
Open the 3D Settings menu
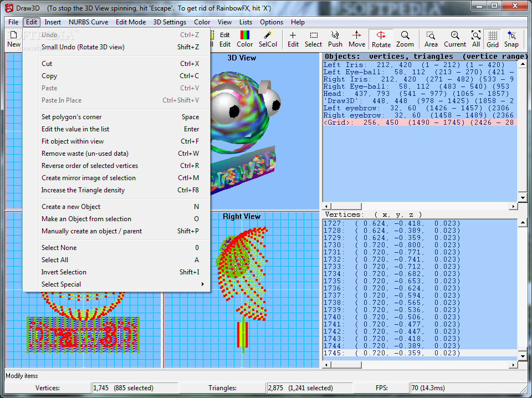pyautogui.click(x=170, y=22)
